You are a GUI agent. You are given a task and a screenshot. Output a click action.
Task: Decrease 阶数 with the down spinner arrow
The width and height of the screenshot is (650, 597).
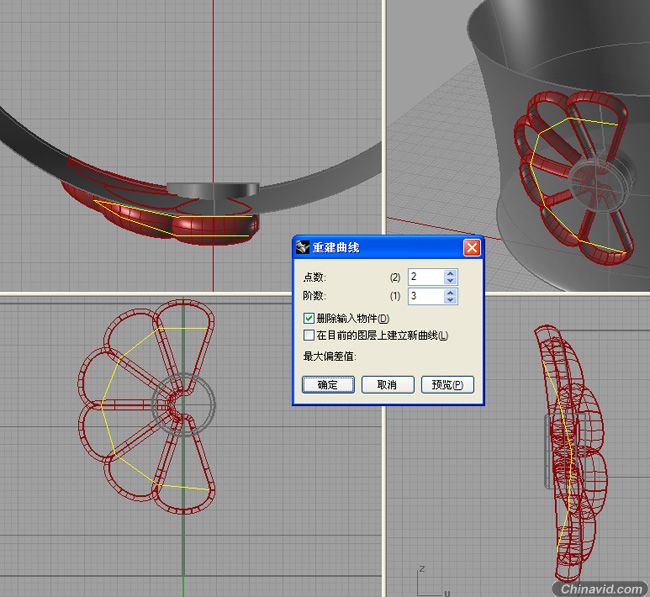pos(451,300)
